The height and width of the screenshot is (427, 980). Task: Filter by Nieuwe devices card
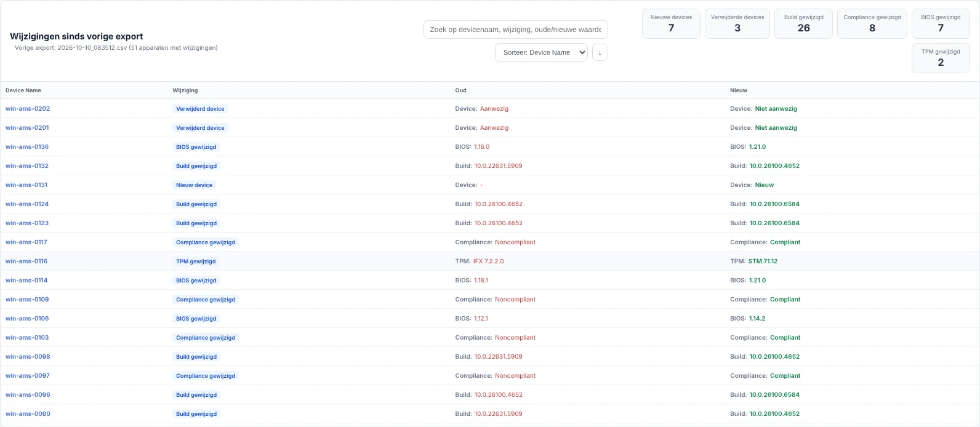tap(671, 23)
